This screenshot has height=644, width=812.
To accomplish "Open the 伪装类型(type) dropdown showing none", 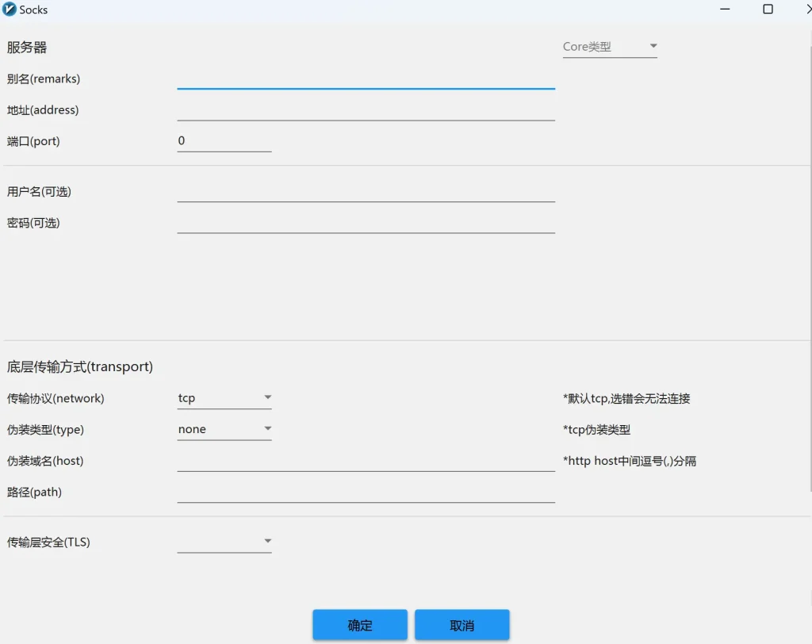I will pos(224,429).
